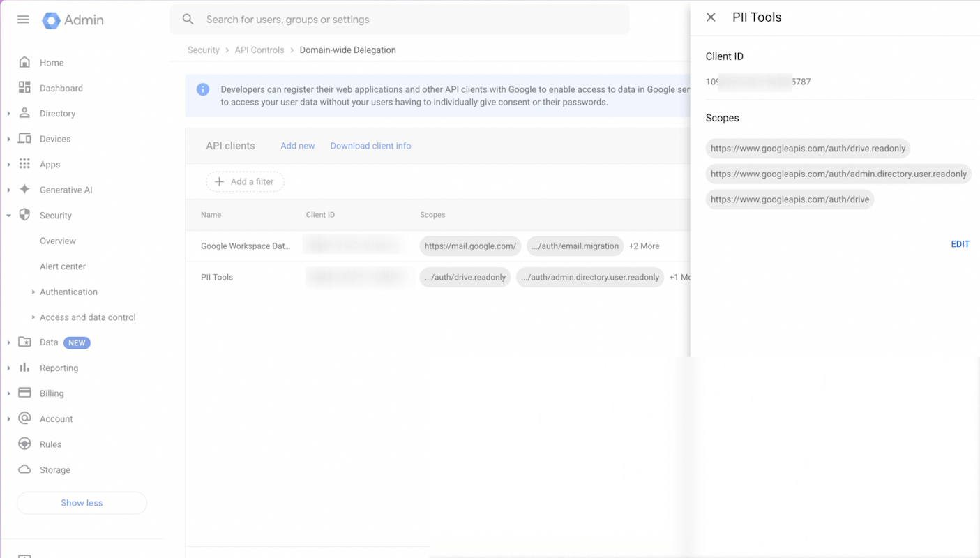
Task: Click the Storage cloud icon
Action: (x=24, y=469)
